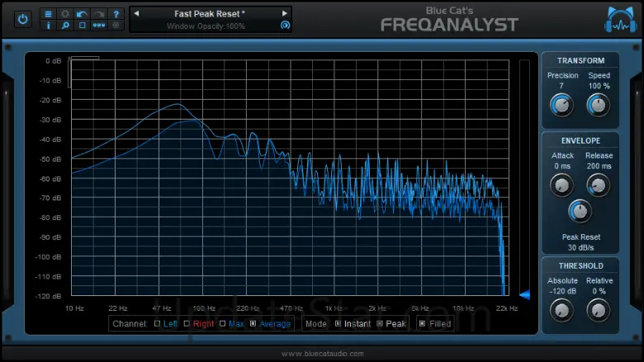This screenshot has width=644, height=362.
Task: Toggle the Average channel checkbox
Action: coord(253,323)
